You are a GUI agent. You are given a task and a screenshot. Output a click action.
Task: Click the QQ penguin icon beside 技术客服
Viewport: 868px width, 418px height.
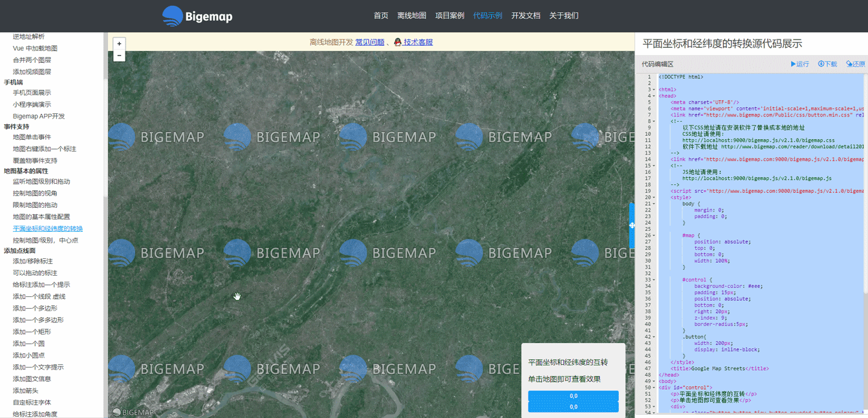point(398,42)
